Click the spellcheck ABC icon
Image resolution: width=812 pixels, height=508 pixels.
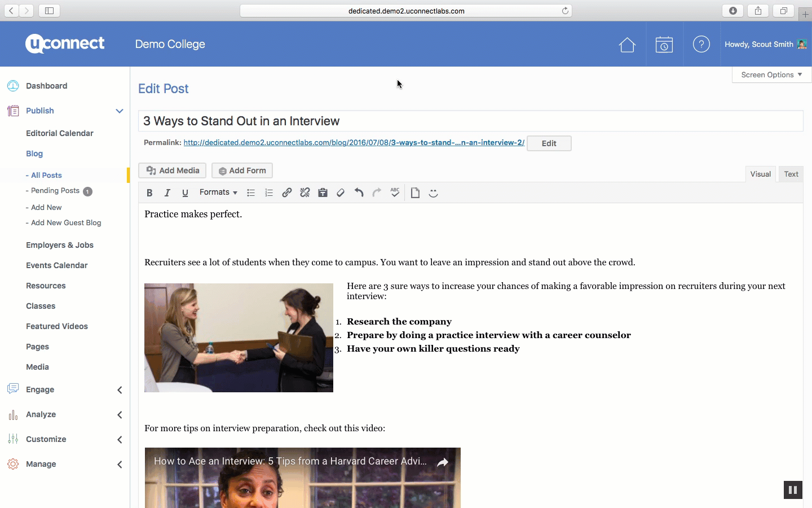[395, 193]
